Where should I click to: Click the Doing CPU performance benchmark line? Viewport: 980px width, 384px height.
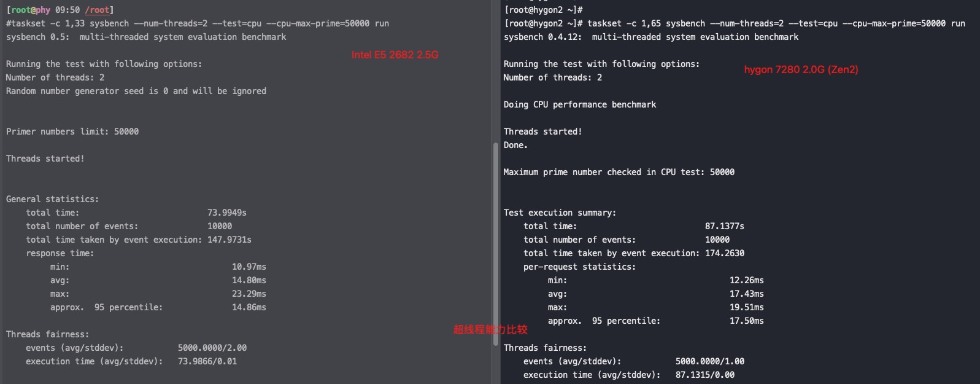[580, 104]
